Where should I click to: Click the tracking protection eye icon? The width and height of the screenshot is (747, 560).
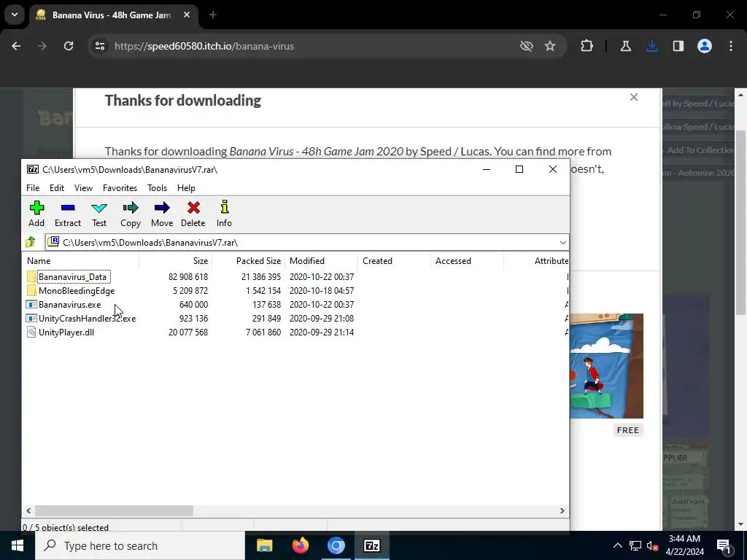point(527,46)
